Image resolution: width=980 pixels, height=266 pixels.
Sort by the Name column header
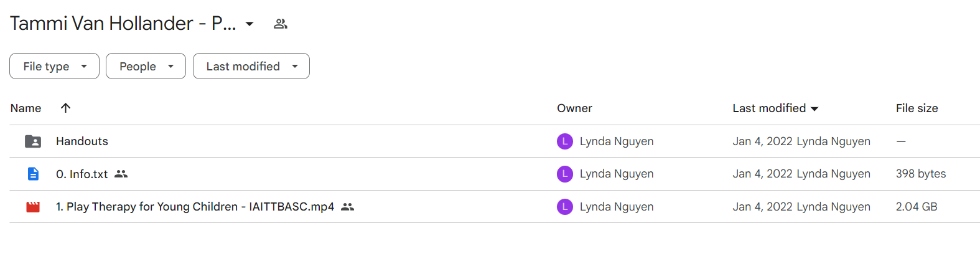pos(26,108)
